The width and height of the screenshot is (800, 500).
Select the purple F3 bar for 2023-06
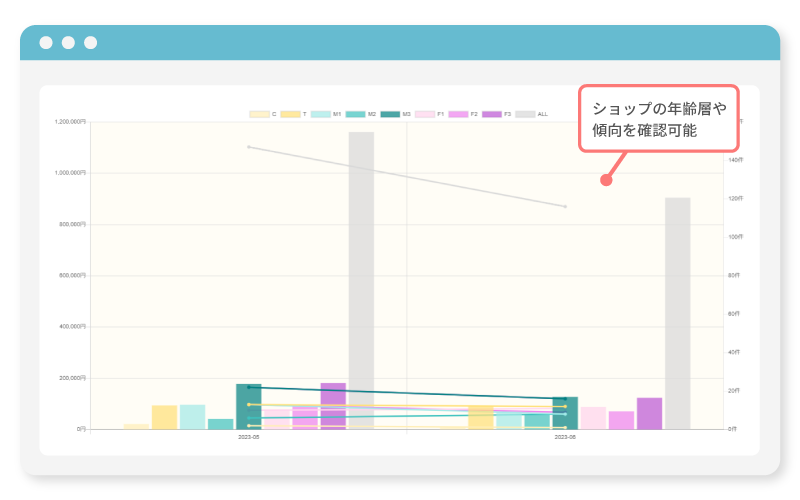(649, 413)
